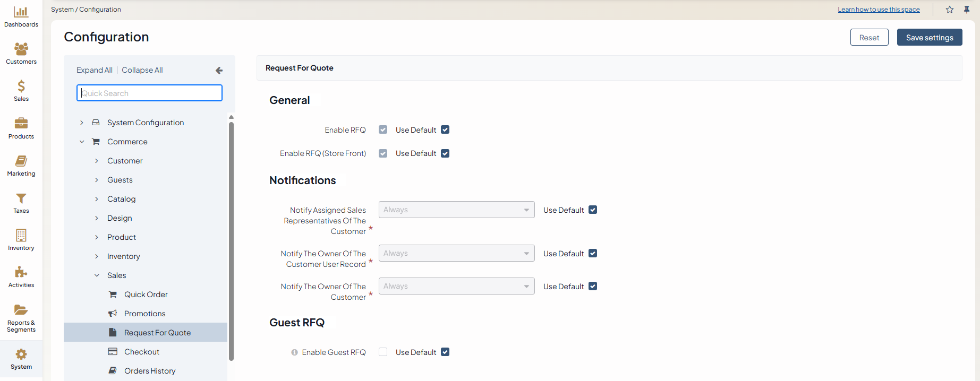Image resolution: width=980 pixels, height=381 pixels.
Task: Open the Dashboards sidebar icon
Action: click(21, 12)
